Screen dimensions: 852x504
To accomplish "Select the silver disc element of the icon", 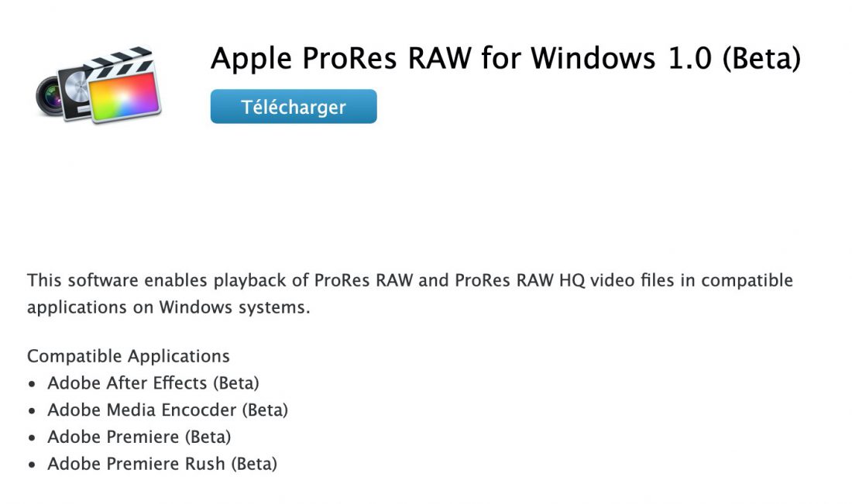I will pos(76,86).
